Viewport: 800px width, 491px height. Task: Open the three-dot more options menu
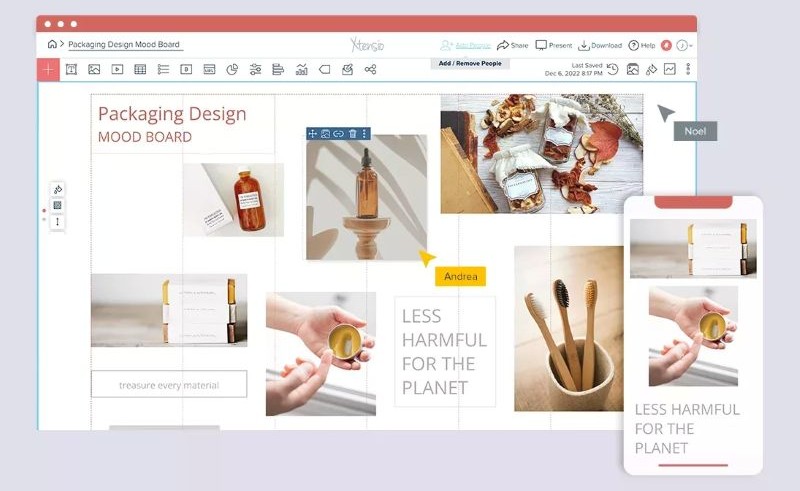[x=688, y=69]
